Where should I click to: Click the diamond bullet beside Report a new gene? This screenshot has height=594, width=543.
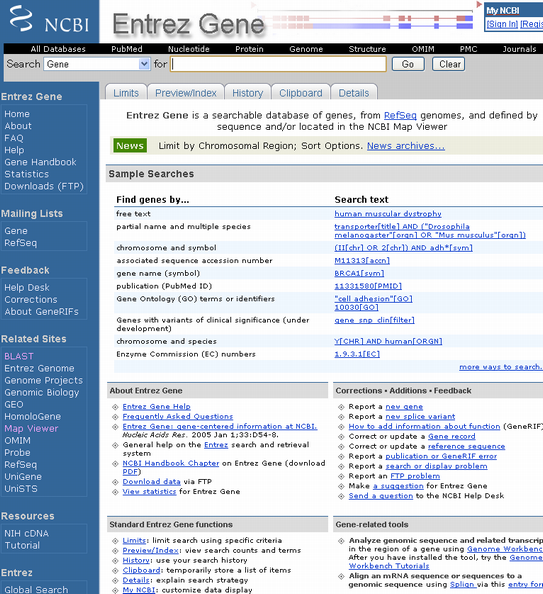click(x=341, y=407)
